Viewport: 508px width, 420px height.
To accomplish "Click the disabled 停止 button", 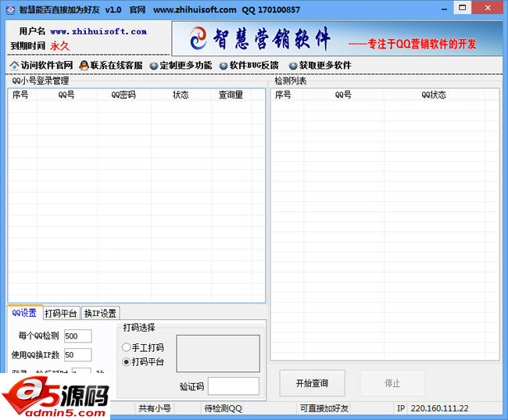I will pyautogui.click(x=392, y=383).
